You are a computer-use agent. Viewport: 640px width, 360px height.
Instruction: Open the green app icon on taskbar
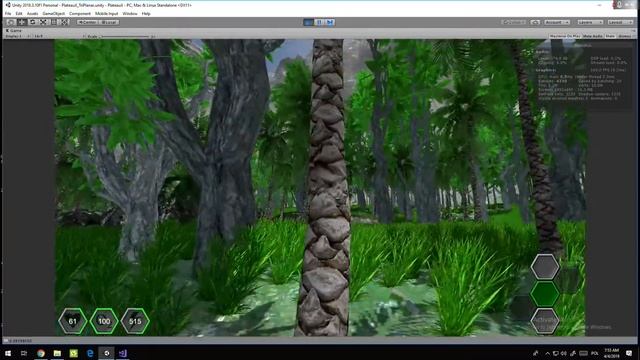(73, 353)
